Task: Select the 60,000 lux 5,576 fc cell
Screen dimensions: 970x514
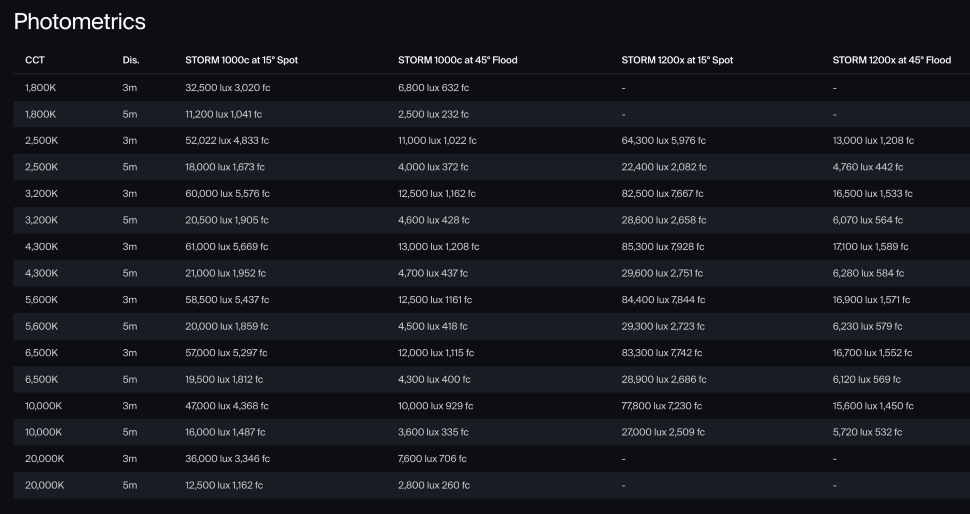Action: (x=227, y=194)
